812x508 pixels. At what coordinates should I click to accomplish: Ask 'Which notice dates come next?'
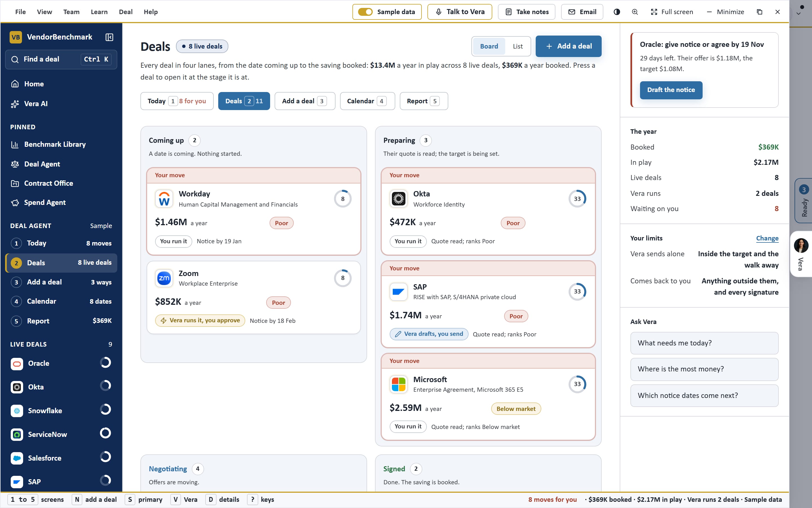[704, 395]
